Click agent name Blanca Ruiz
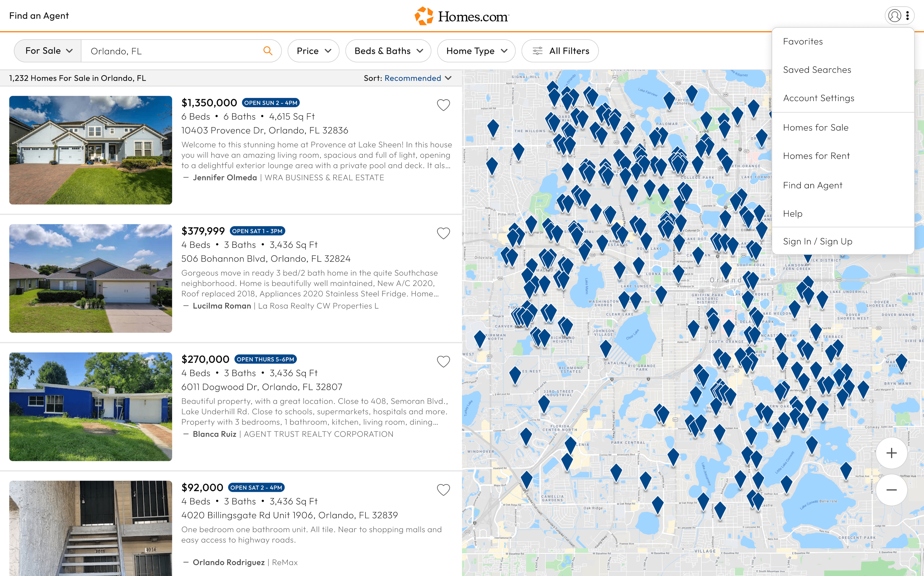Viewport: 924px width, 576px height. 215,434
